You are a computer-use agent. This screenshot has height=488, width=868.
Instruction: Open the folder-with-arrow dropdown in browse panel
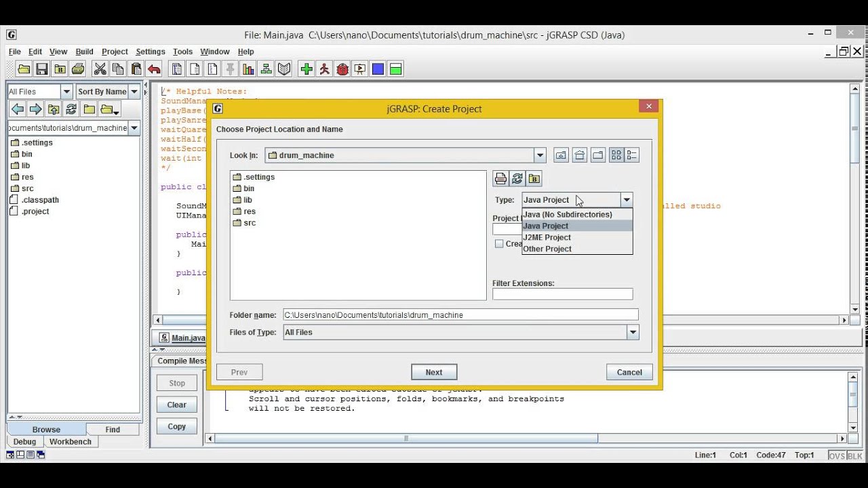click(x=110, y=109)
